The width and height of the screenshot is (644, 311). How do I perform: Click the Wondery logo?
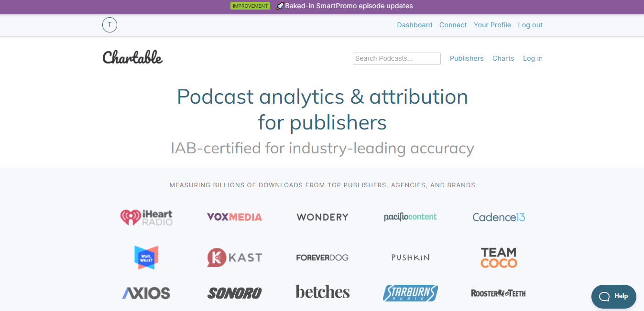[322, 217]
